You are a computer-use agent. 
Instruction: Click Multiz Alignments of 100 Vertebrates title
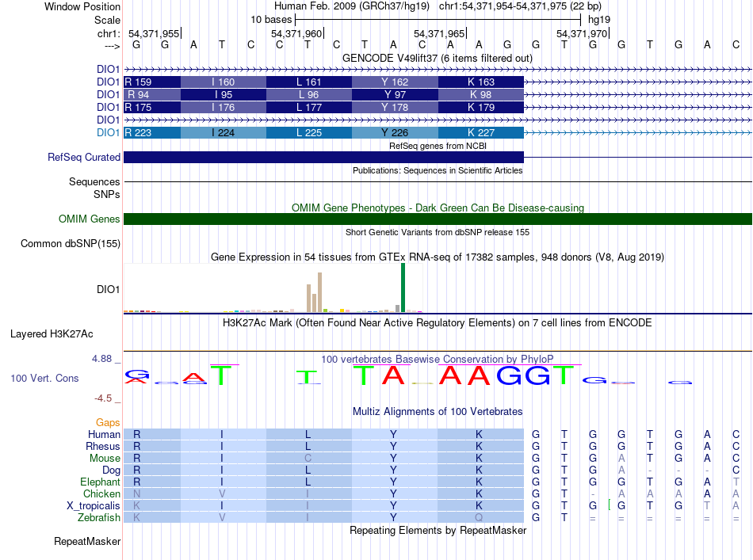click(438, 411)
